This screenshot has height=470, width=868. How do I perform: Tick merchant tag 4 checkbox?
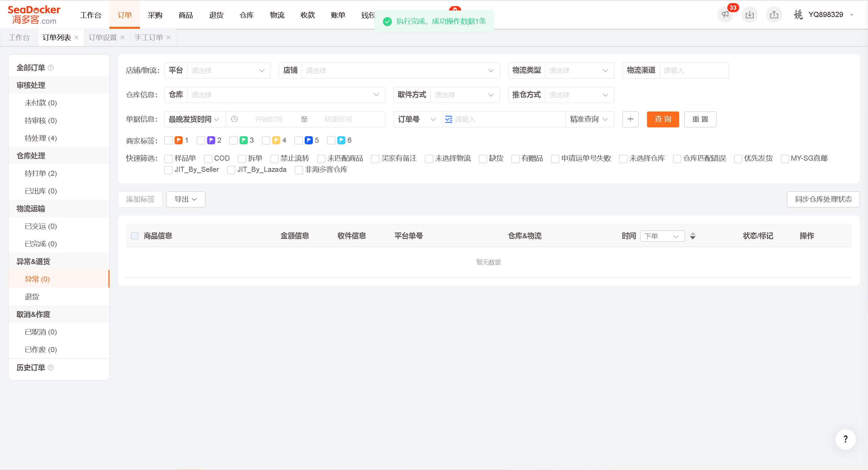(266, 140)
